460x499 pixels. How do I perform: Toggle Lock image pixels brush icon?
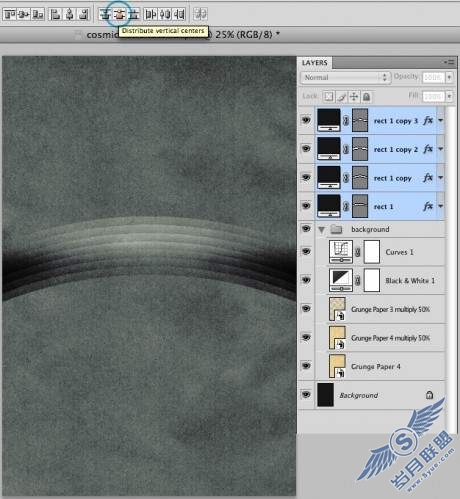pos(341,97)
